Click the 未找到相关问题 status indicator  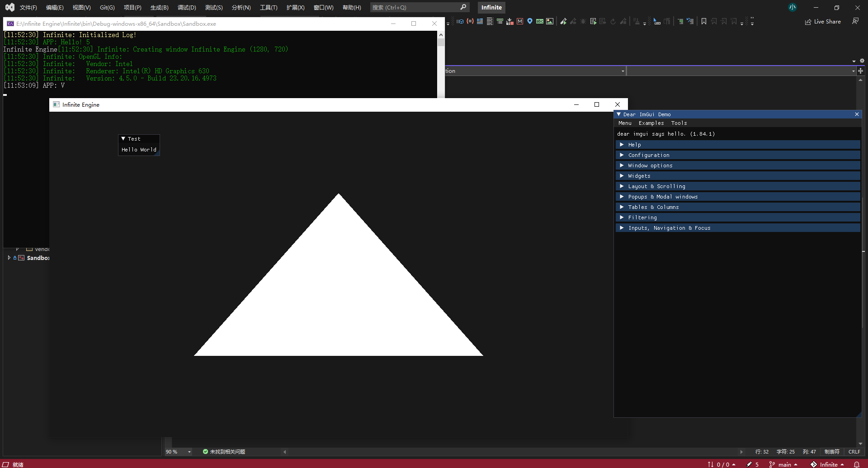pyautogui.click(x=224, y=452)
